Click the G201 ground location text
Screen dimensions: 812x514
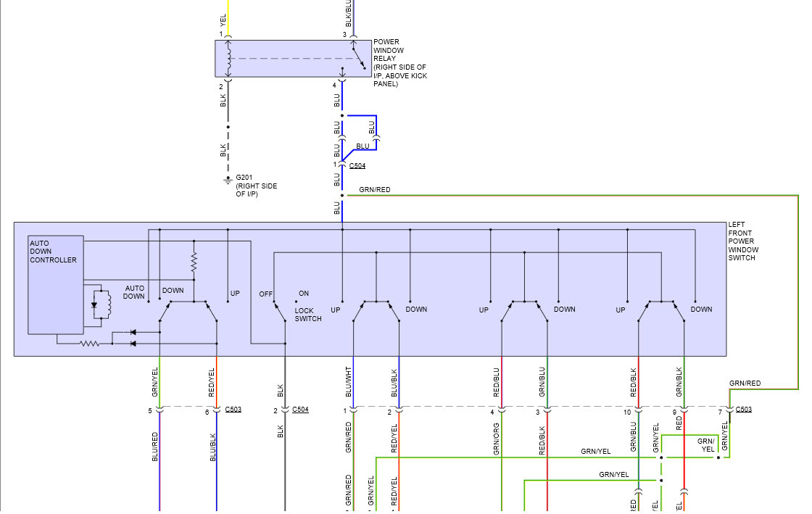pos(257,186)
